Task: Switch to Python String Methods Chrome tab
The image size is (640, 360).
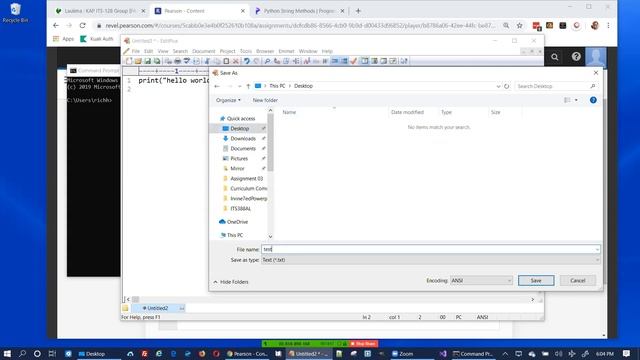Action: click(299, 11)
